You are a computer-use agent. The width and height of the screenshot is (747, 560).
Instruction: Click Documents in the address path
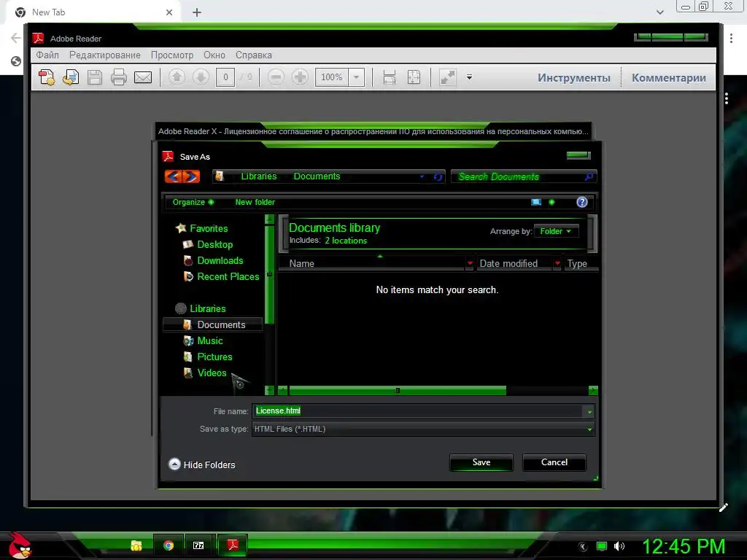click(317, 176)
